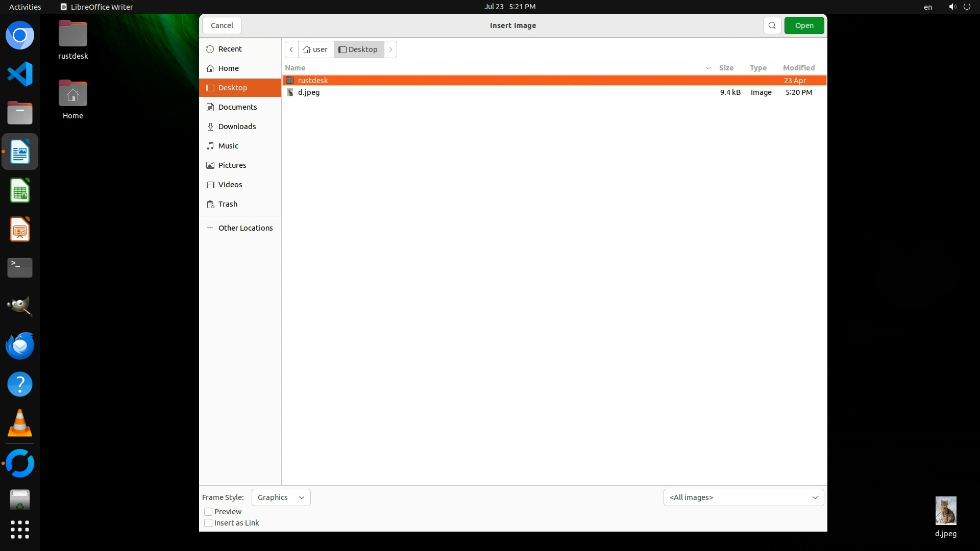Select Pictures in the sidebar
The height and width of the screenshot is (551, 980).
(x=232, y=165)
